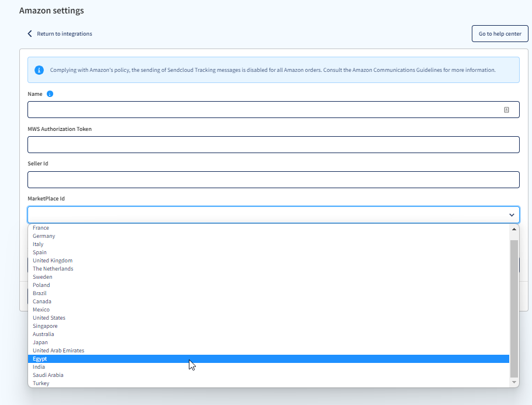
Task: Click the MarketPlace Id label
Action: (46, 199)
